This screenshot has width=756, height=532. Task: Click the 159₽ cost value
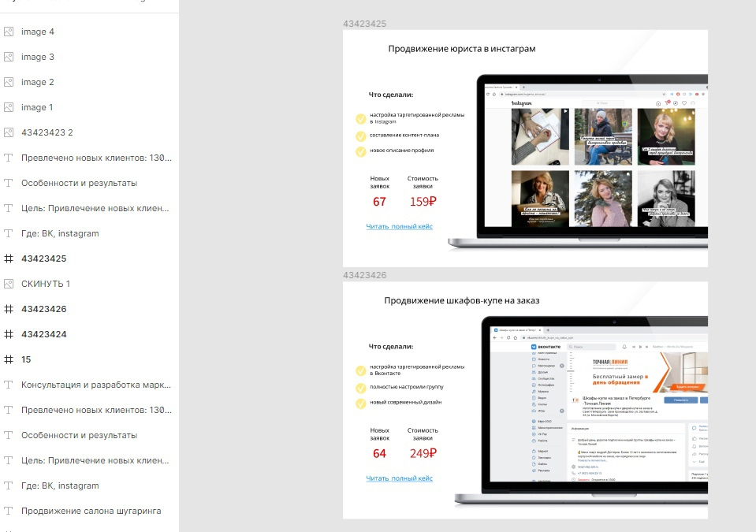423,202
